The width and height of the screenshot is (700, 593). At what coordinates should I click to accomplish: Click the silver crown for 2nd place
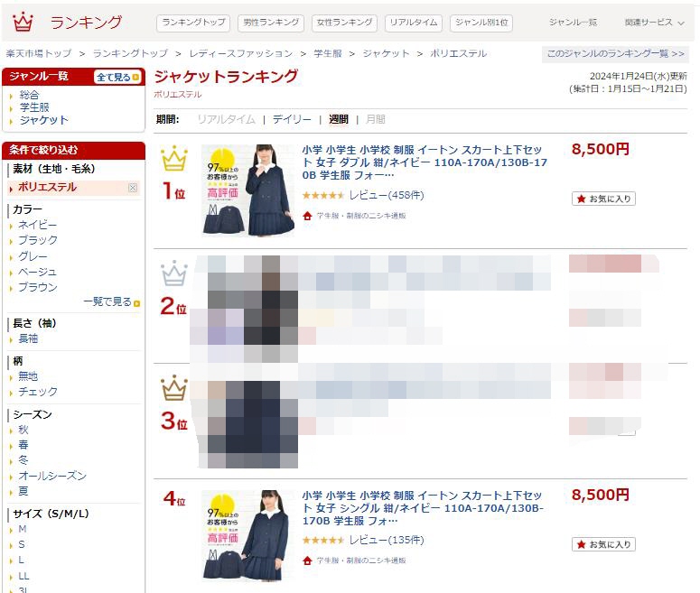174,273
